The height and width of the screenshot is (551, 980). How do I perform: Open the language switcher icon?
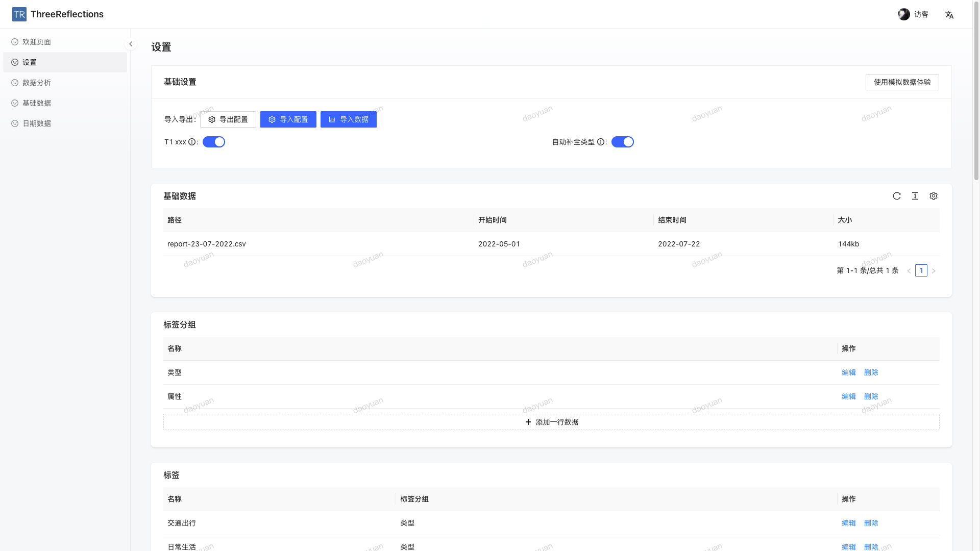(x=949, y=15)
